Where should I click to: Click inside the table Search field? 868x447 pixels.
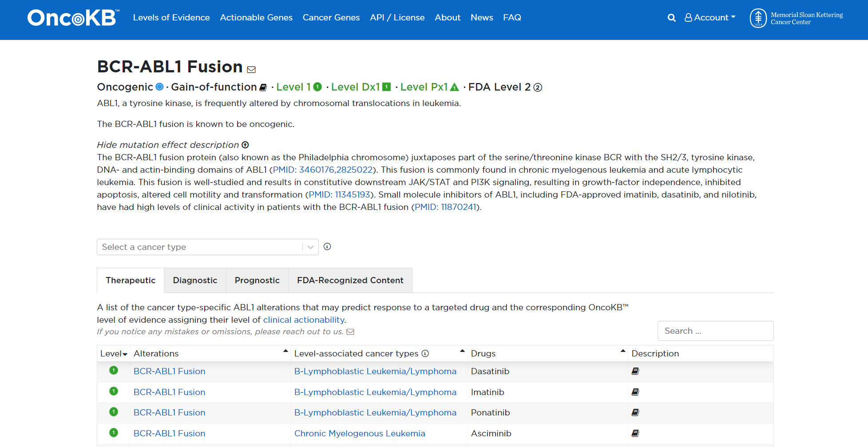715,331
